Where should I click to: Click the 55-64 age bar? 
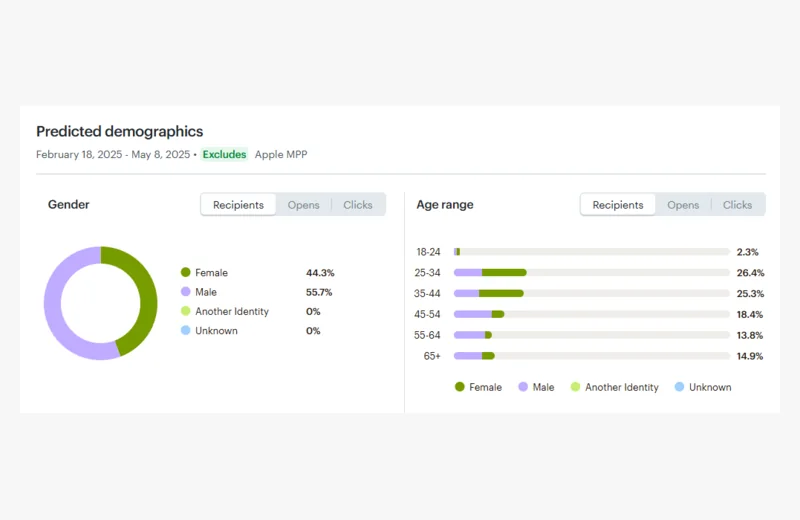point(592,335)
